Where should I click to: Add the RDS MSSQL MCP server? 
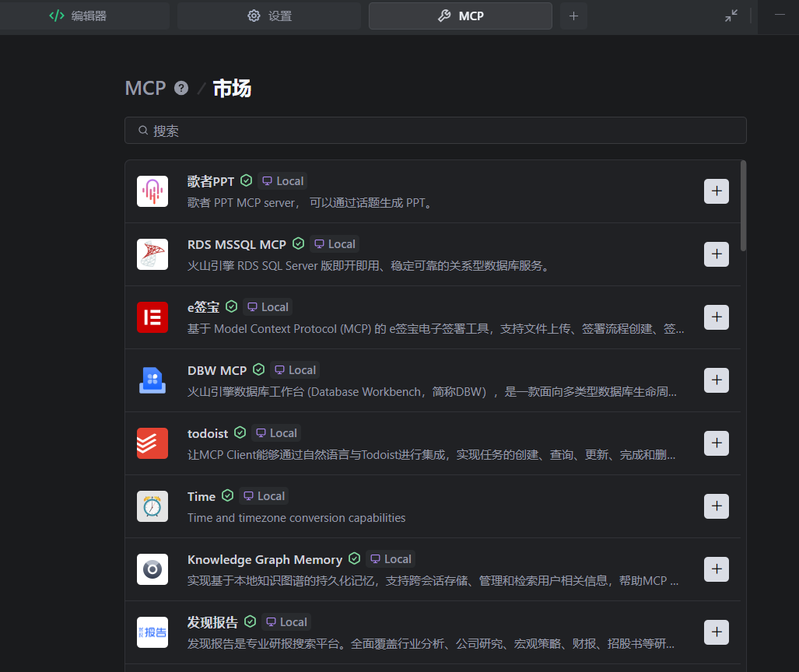click(717, 254)
